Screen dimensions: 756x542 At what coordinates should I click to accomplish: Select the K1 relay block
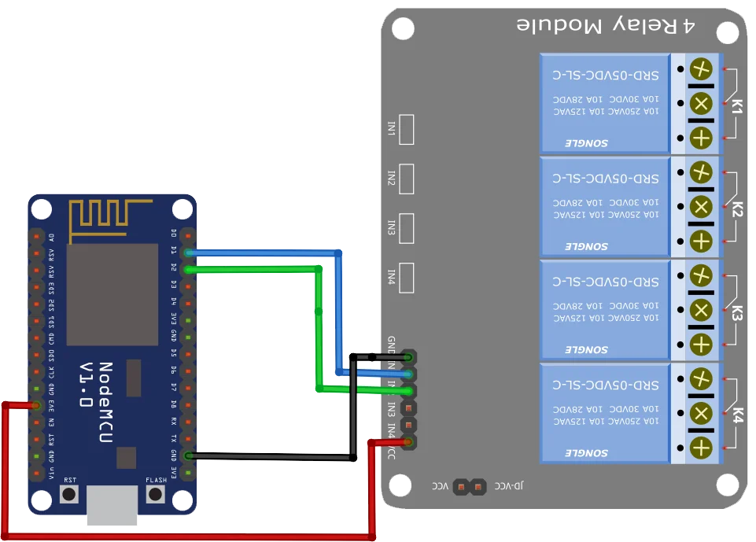coord(605,103)
